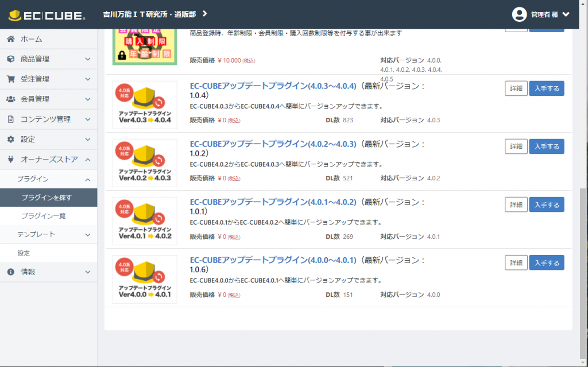This screenshot has height=367, width=588.
Task: Collapse the オーナーズストア section chevron
Action: click(x=88, y=160)
